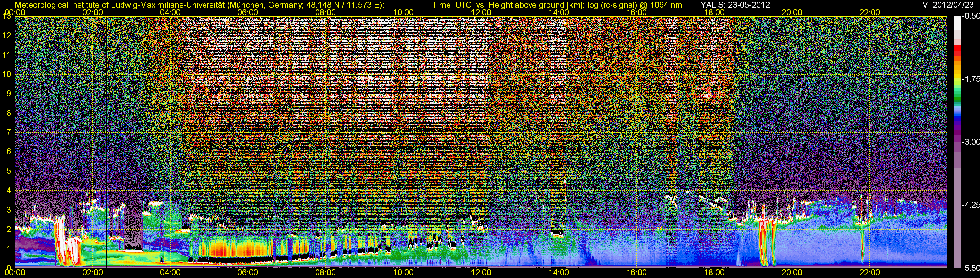Select the 18:00 label on the top time axis

coord(714,12)
